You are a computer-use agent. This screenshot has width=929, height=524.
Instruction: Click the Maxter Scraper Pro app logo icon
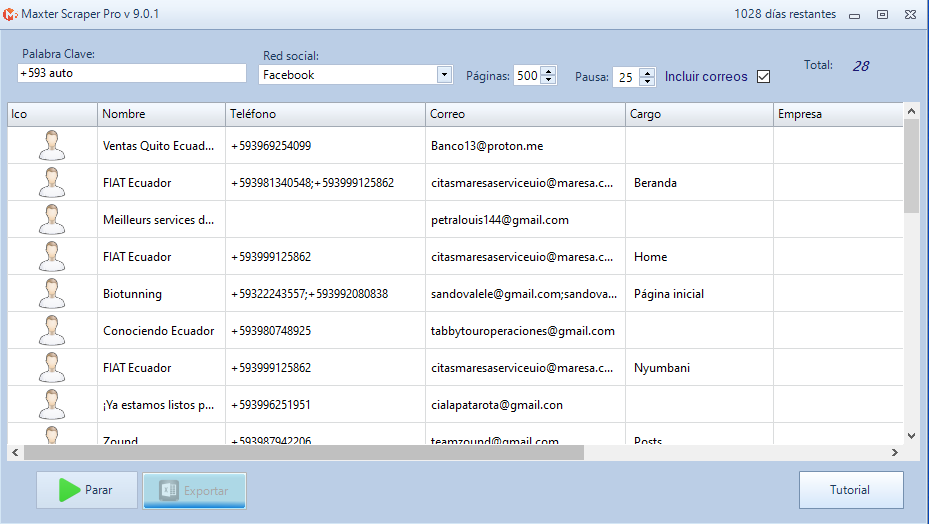click(10, 14)
